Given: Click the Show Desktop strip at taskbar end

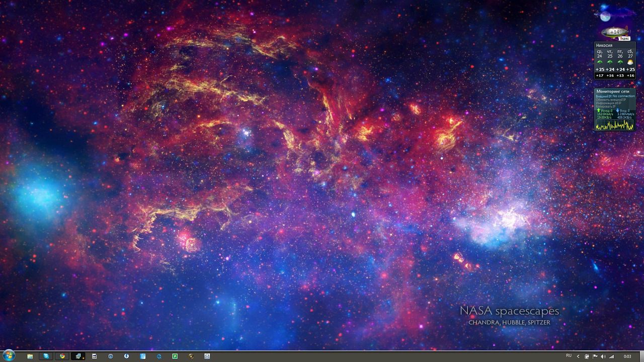Looking at the screenshot, I should pyautogui.click(x=642, y=356).
